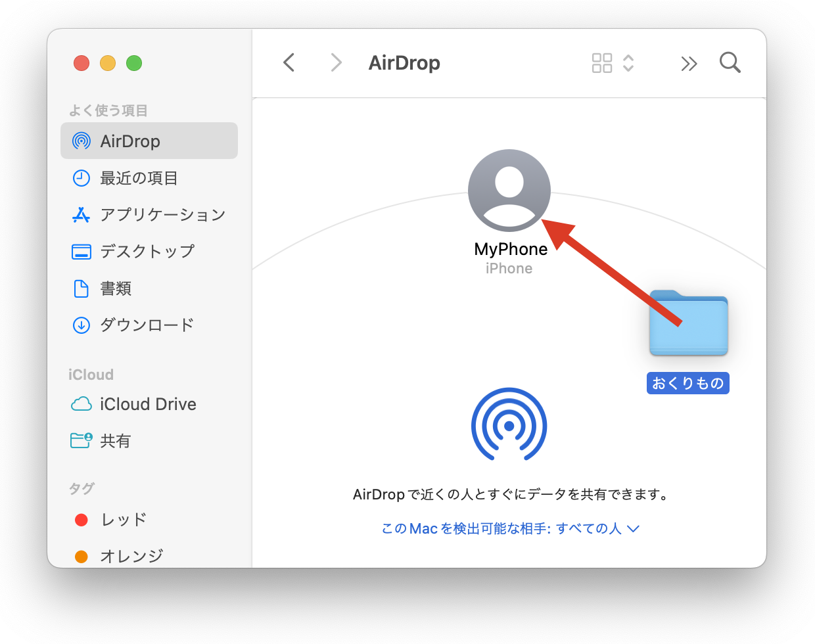Click the iCloud Drive cloud icon
Screen dimensions: 815x644
pyautogui.click(x=81, y=403)
